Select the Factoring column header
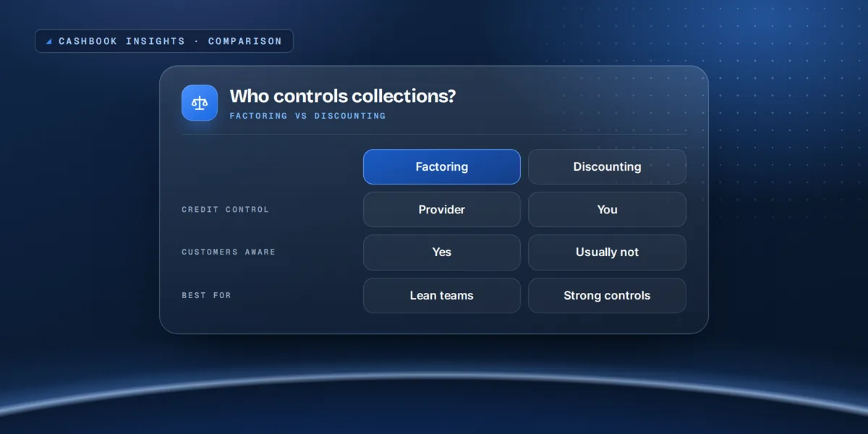The height and width of the screenshot is (434, 868). pyautogui.click(x=442, y=167)
